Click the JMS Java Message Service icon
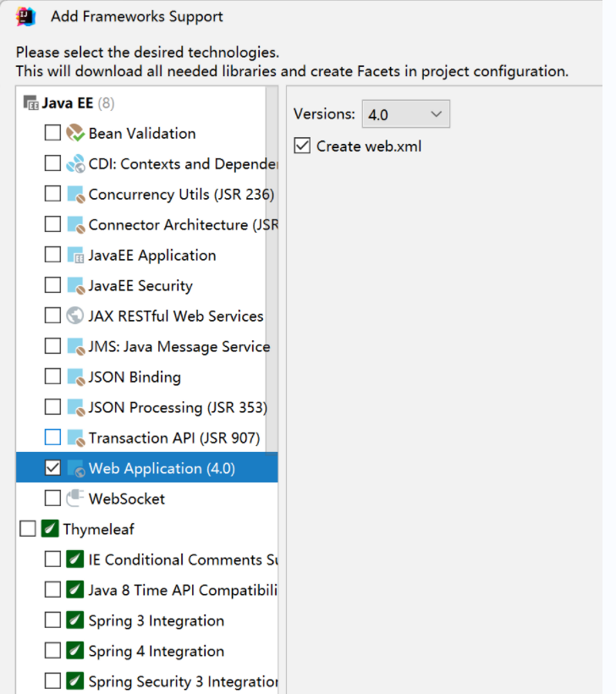This screenshot has height=694, width=616. point(75,346)
